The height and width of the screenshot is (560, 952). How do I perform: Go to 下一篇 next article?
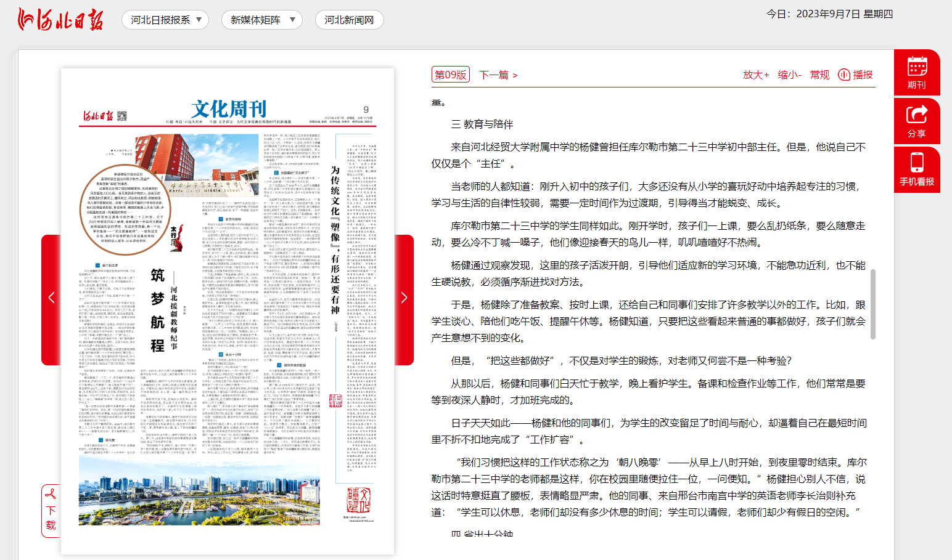(498, 75)
